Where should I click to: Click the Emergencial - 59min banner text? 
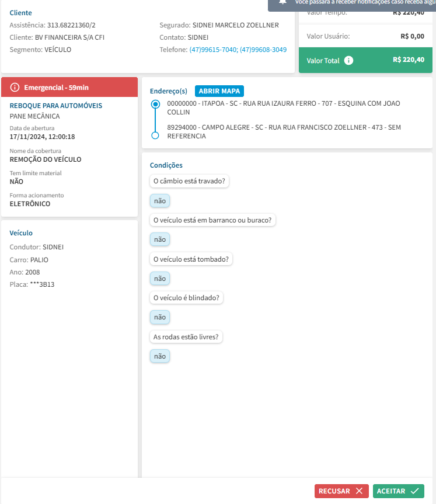pos(56,88)
